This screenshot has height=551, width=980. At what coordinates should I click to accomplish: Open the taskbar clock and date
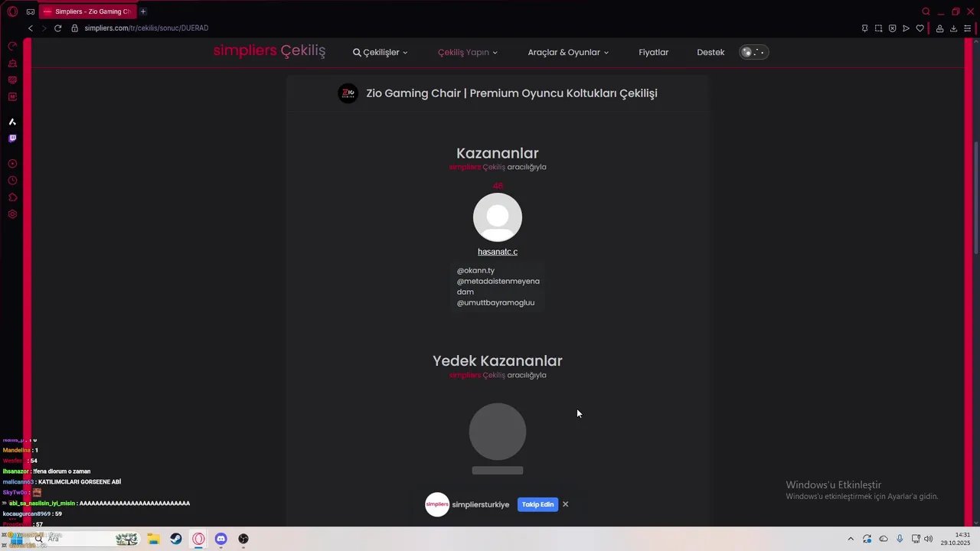[956, 539]
